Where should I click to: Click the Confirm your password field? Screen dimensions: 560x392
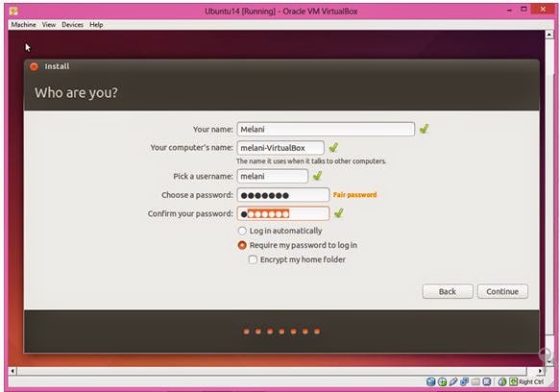[x=283, y=213]
